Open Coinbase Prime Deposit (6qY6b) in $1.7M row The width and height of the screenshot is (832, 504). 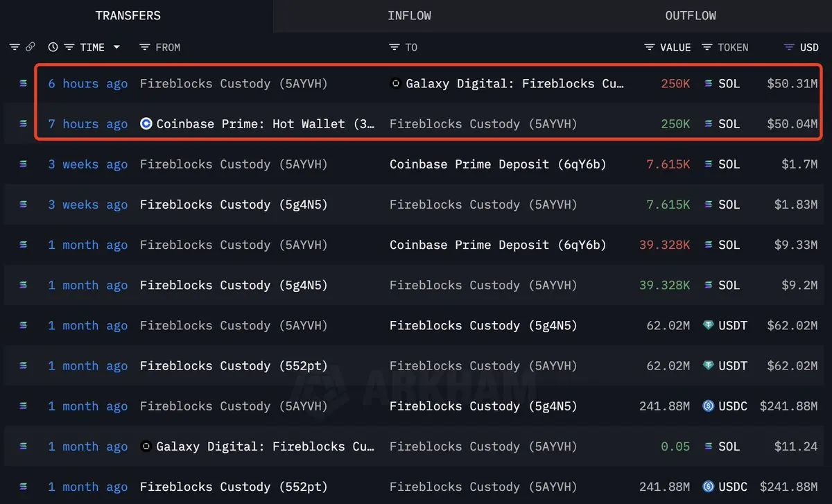click(x=498, y=164)
